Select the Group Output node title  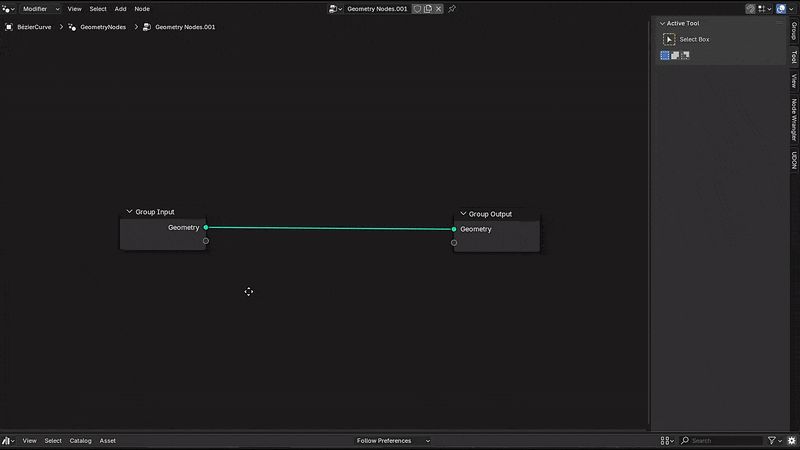(490, 214)
